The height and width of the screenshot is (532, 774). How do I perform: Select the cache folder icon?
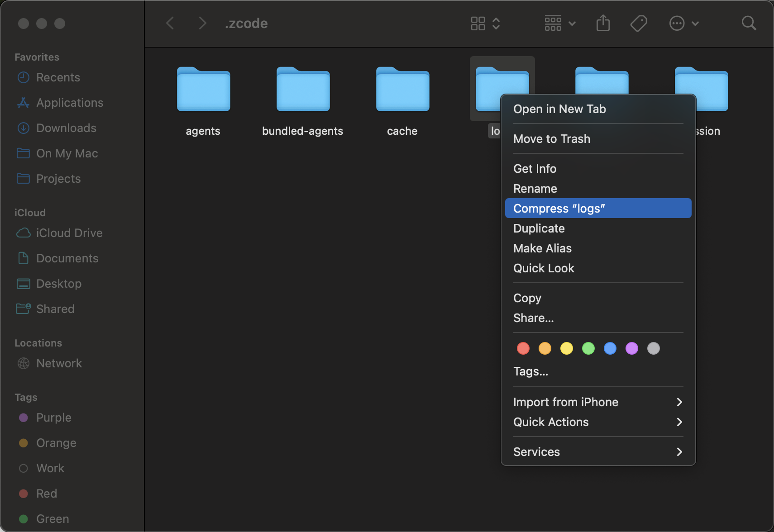coord(402,90)
